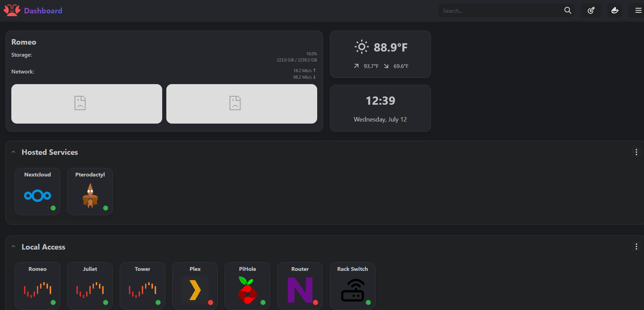Click the search magnifier button
The width and height of the screenshot is (644, 310).
pos(568,10)
